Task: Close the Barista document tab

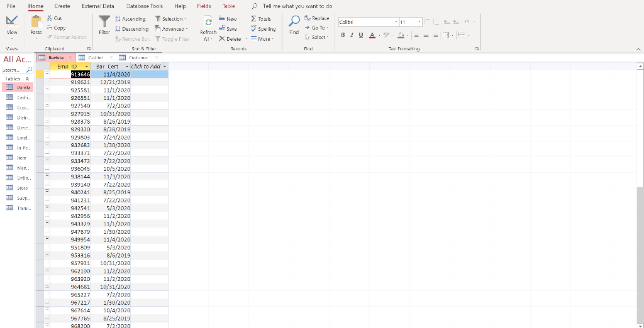Action: click(70, 57)
